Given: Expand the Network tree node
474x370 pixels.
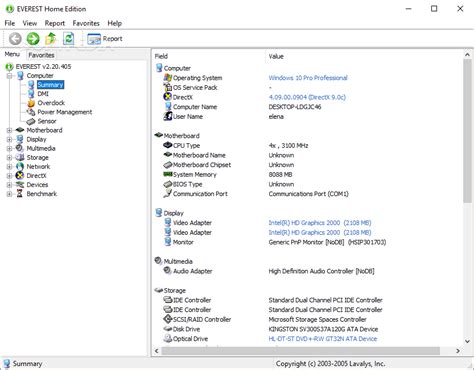Looking at the screenshot, I should (10, 167).
